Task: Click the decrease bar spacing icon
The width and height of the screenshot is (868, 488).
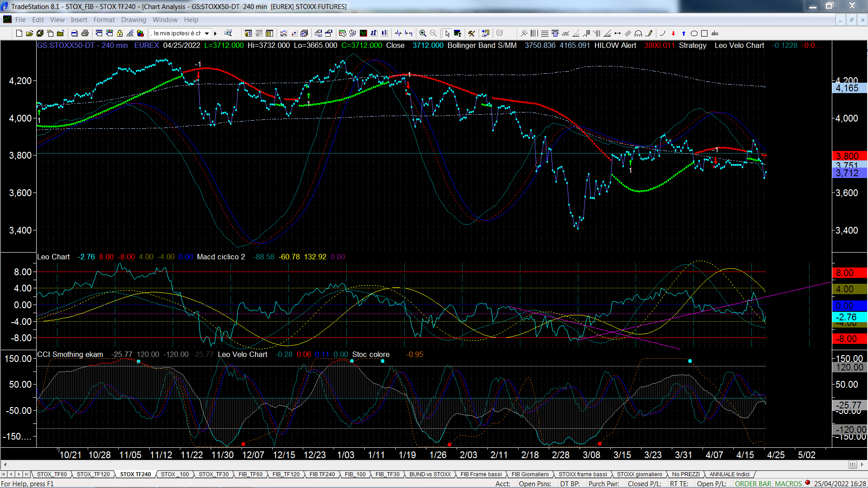Action: [398, 33]
